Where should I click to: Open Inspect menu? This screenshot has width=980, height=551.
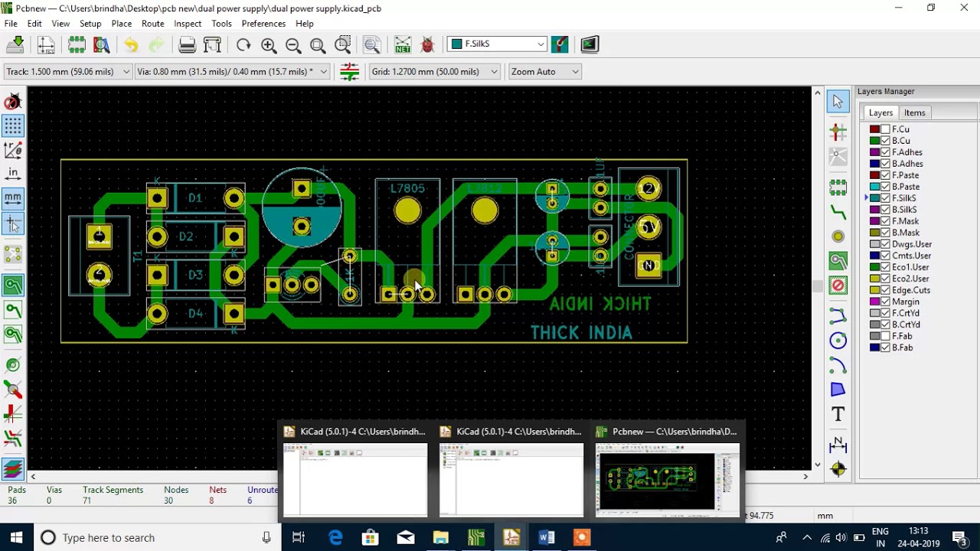[x=188, y=24]
